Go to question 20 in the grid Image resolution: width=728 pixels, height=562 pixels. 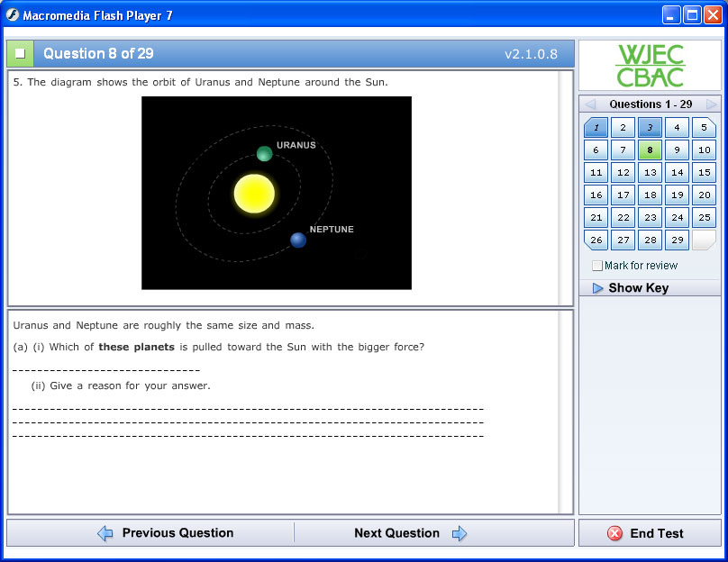704,195
